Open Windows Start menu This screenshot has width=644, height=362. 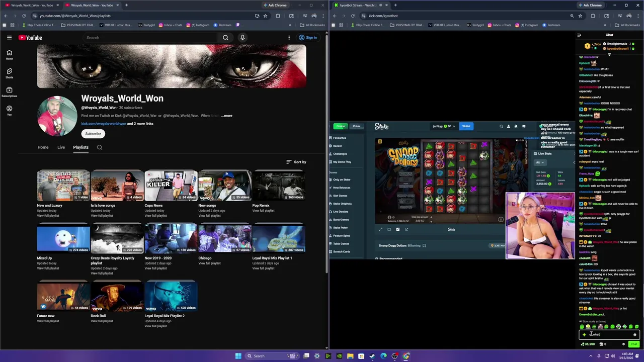tap(238, 356)
